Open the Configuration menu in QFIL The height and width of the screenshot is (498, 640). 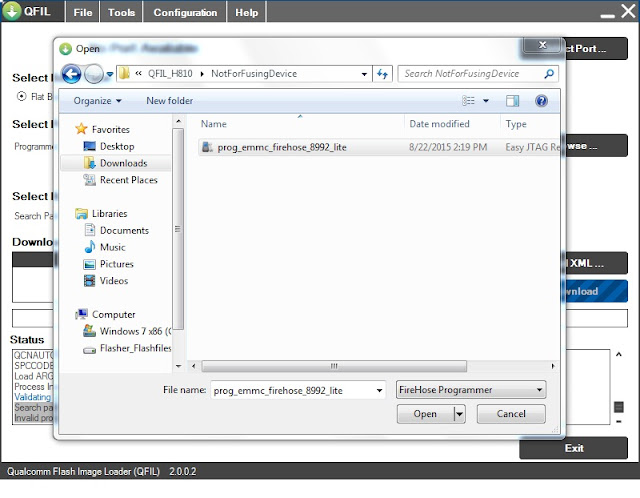185,12
